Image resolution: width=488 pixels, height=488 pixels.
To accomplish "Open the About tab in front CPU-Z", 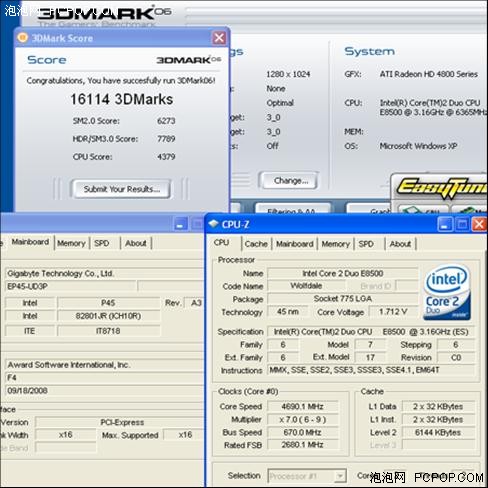I will click(x=400, y=244).
